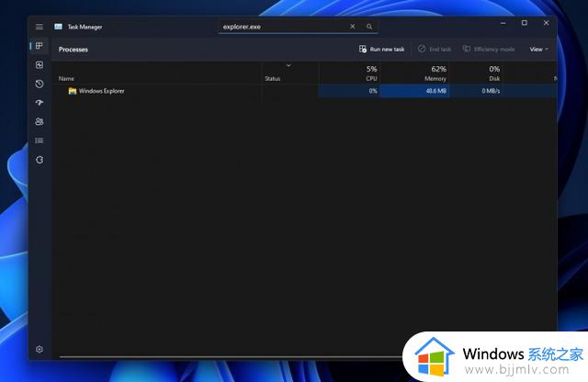Click the search magnifier icon

(369, 27)
